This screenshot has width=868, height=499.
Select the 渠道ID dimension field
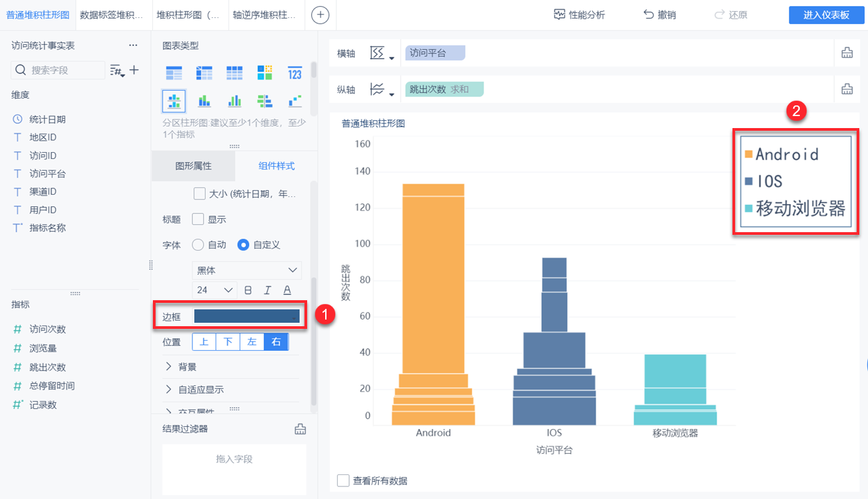[x=43, y=191]
